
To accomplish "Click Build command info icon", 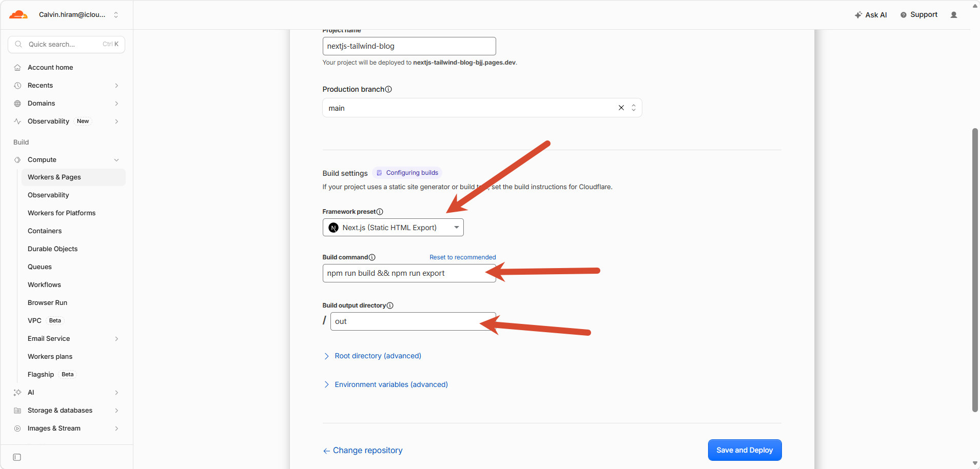I will (x=372, y=257).
